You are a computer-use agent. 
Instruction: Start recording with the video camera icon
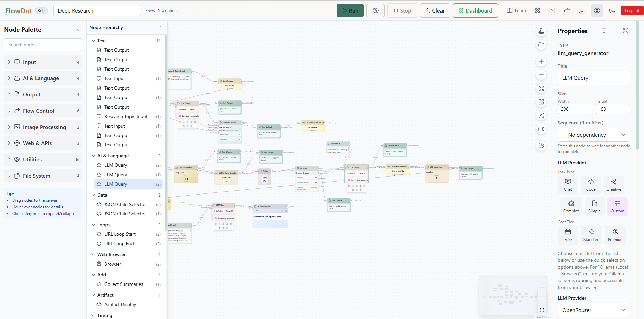pos(541,129)
